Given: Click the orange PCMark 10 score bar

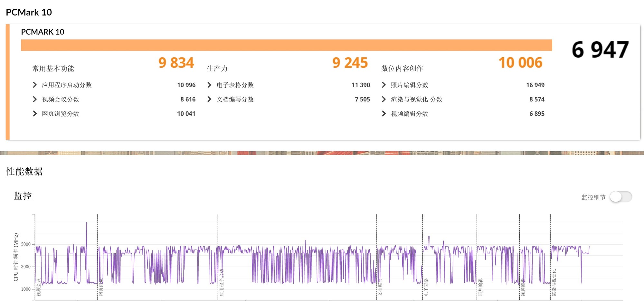Looking at the screenshot, I should coord(287,45).
